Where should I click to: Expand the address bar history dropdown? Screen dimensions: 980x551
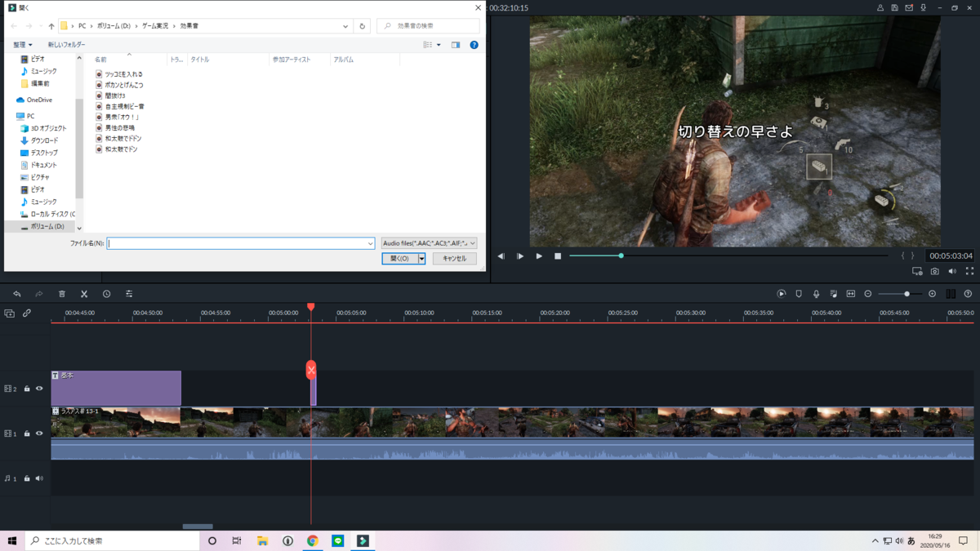tap(346, 26)
